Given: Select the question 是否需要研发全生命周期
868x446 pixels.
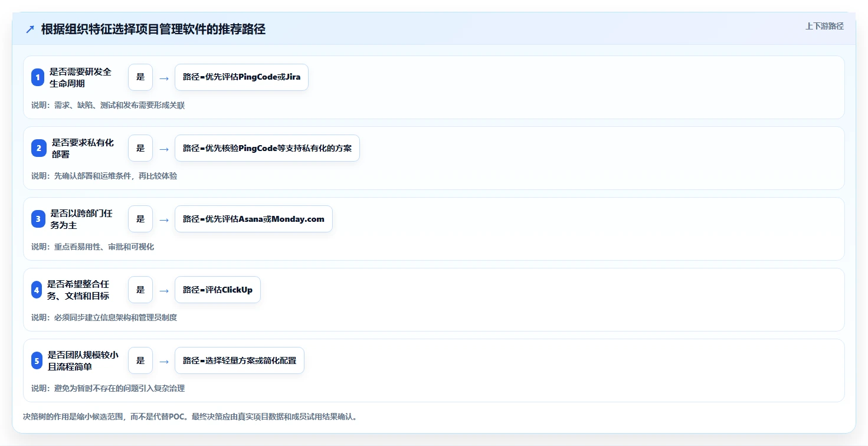Looking at the screenshot, I should (x=80, y=77).
